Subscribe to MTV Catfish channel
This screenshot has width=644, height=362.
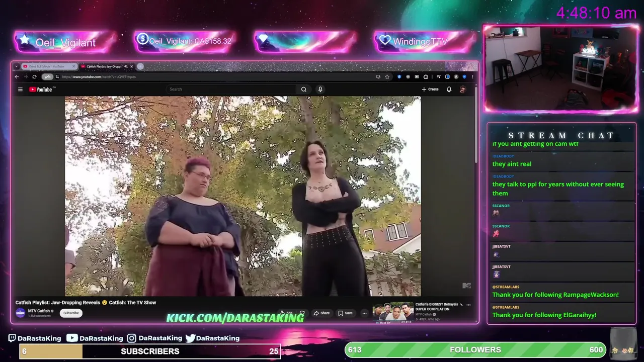tap(71, 313)
